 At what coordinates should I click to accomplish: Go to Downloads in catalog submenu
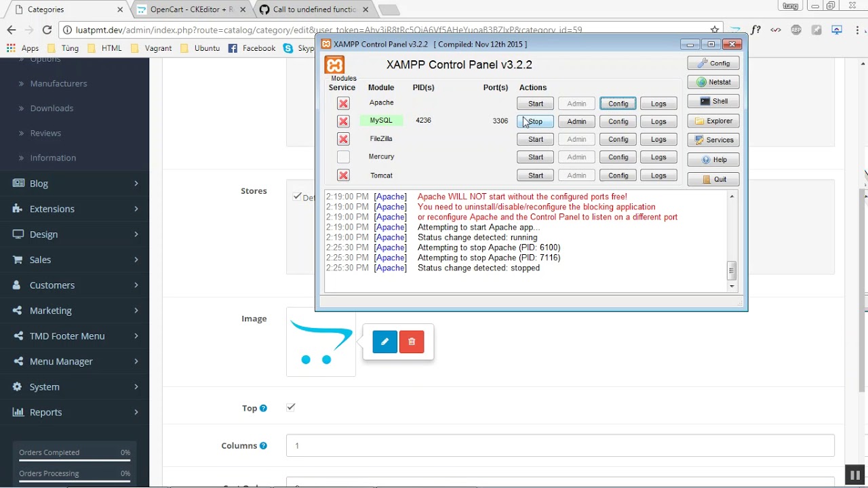click(x=52, y=108)
